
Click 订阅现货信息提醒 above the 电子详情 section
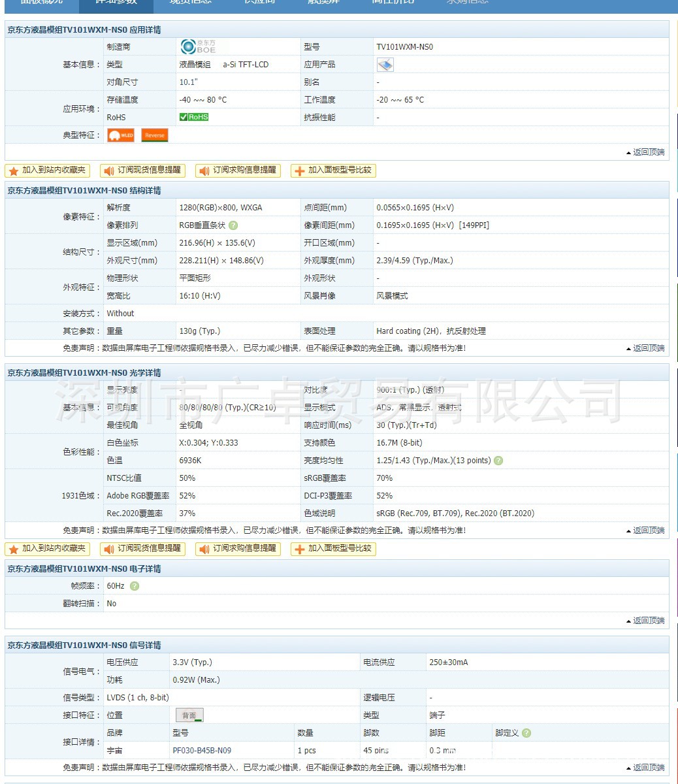(x=142, y=549)
